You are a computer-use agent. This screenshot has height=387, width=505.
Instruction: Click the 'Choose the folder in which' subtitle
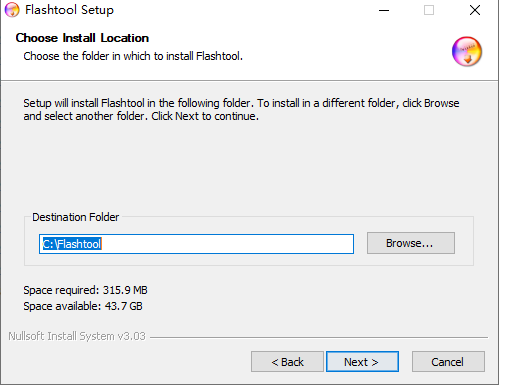(x=133, y=56)
